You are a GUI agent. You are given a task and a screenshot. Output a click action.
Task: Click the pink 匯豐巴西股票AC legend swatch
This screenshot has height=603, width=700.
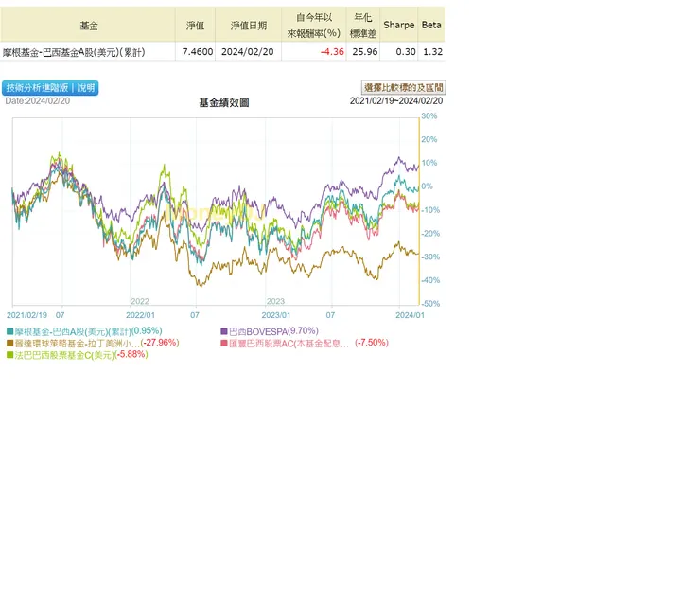pyautogui.click(x=224, y=343)
